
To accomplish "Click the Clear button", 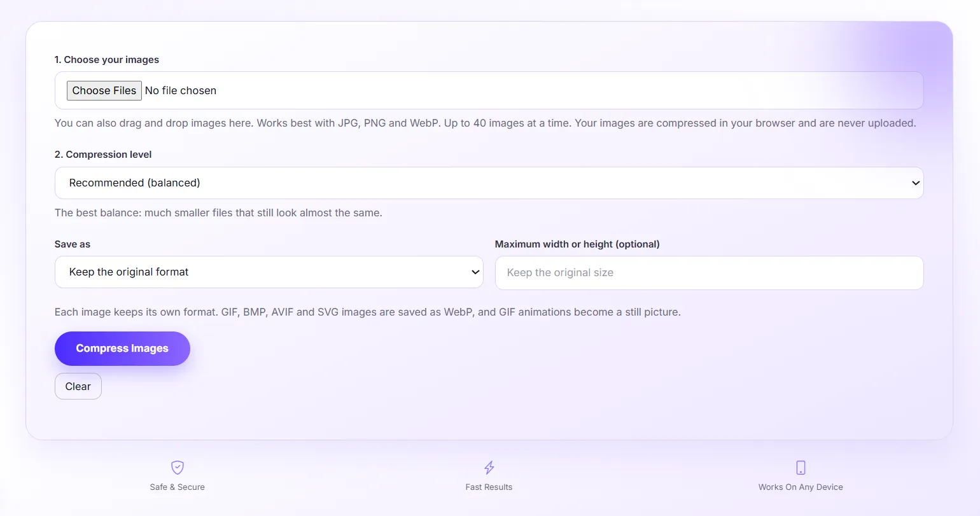I will [x=78, y=386].
